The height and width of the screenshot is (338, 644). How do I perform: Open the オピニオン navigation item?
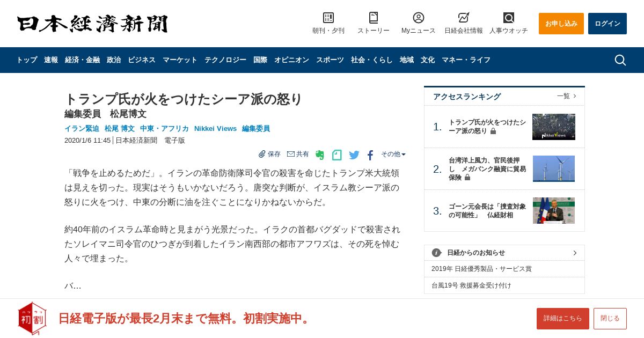pos(291,60)
